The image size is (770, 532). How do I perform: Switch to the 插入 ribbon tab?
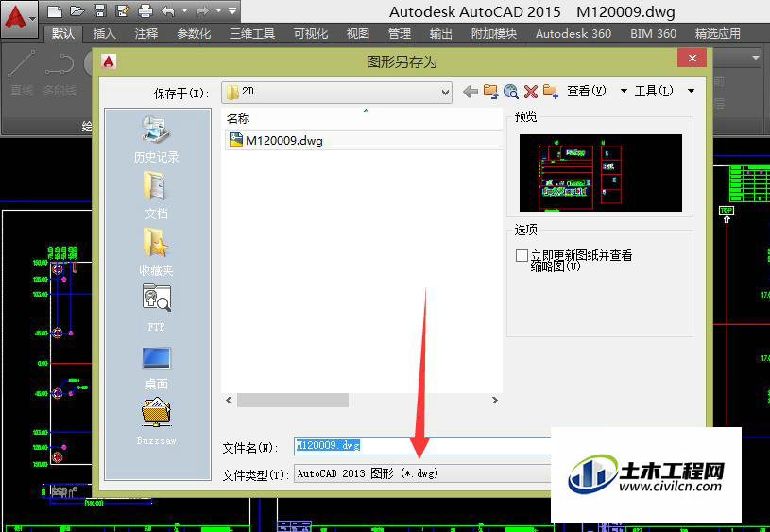(x=105, y=33)
